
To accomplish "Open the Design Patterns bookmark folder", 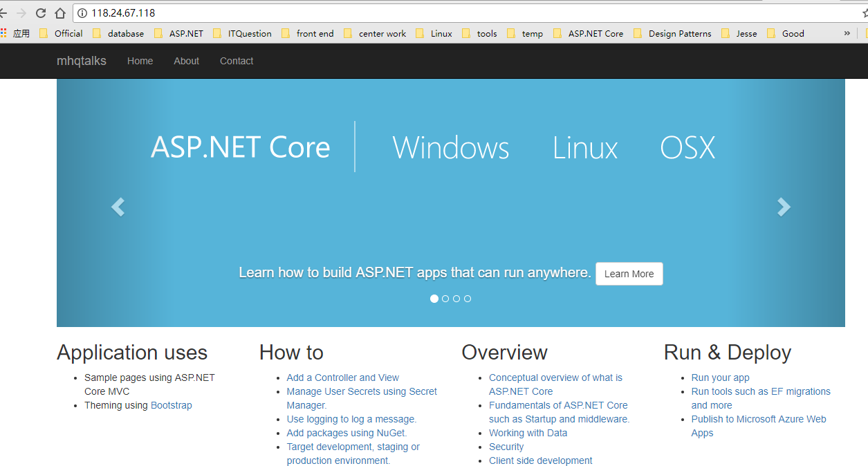I will pos(672,33).
